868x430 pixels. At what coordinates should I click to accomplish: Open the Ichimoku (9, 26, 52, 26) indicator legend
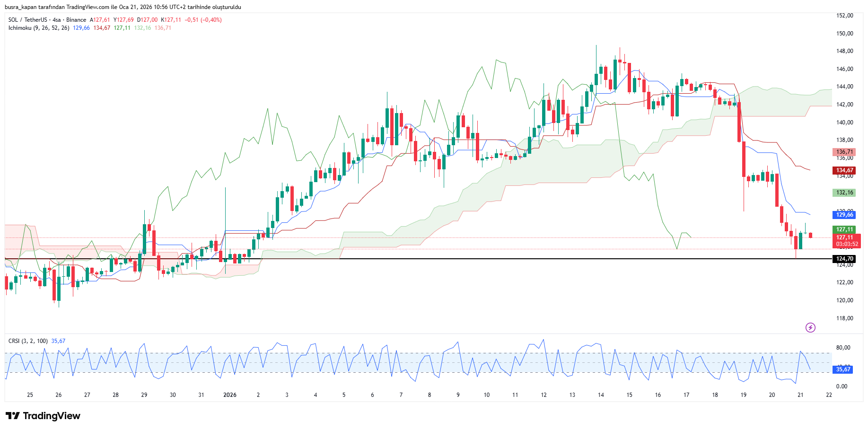[x=39, y=28]
